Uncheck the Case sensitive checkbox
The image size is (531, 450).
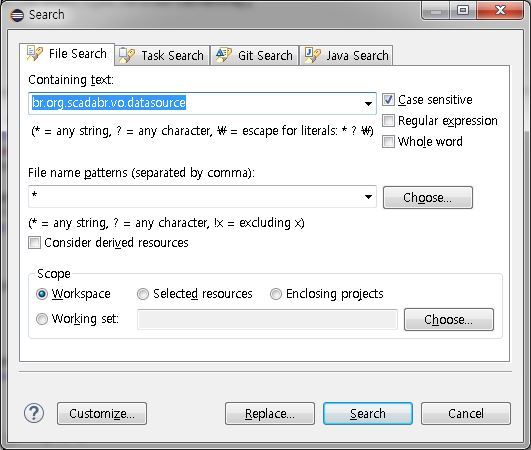pos(388,100)
